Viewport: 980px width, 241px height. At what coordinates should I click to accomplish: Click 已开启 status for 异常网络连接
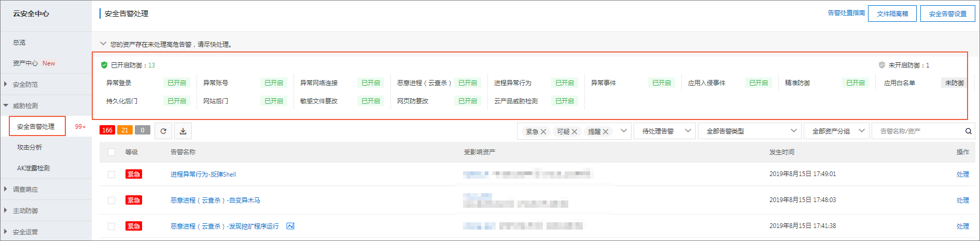pos(371,83)
